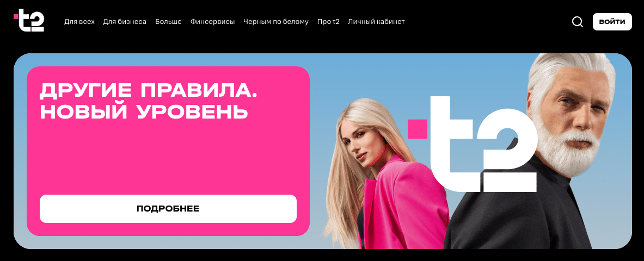Screen dimensions: 644x261
Task: Open search with the magnifier icon
Action: click(x=578, y=22)
